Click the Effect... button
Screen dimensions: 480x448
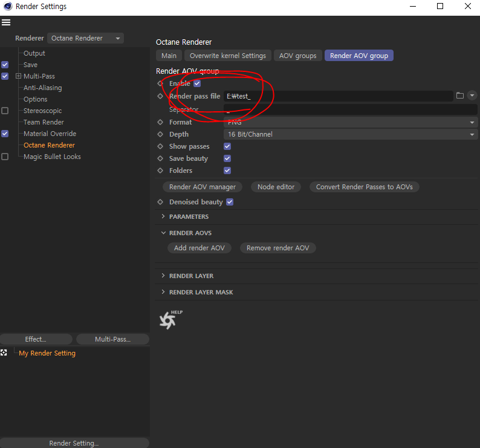pos(36,339)
